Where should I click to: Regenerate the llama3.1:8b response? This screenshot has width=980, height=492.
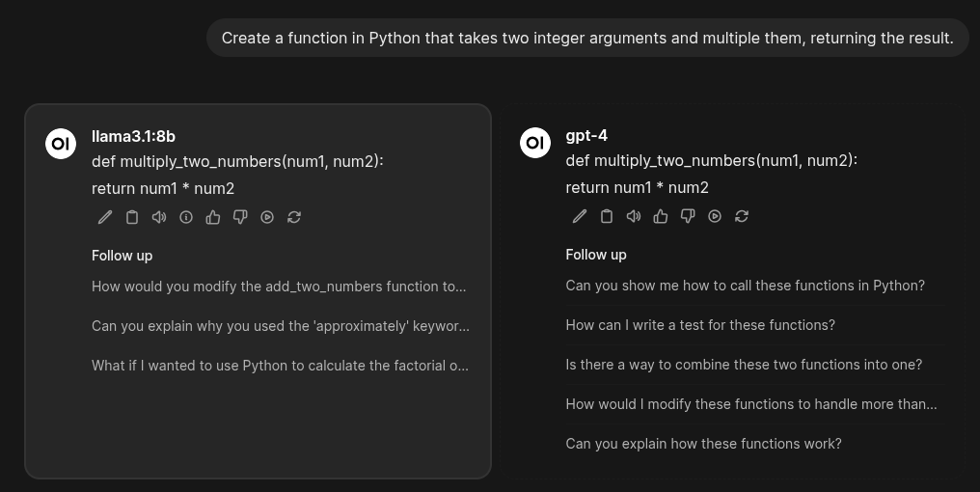[294, 217]
